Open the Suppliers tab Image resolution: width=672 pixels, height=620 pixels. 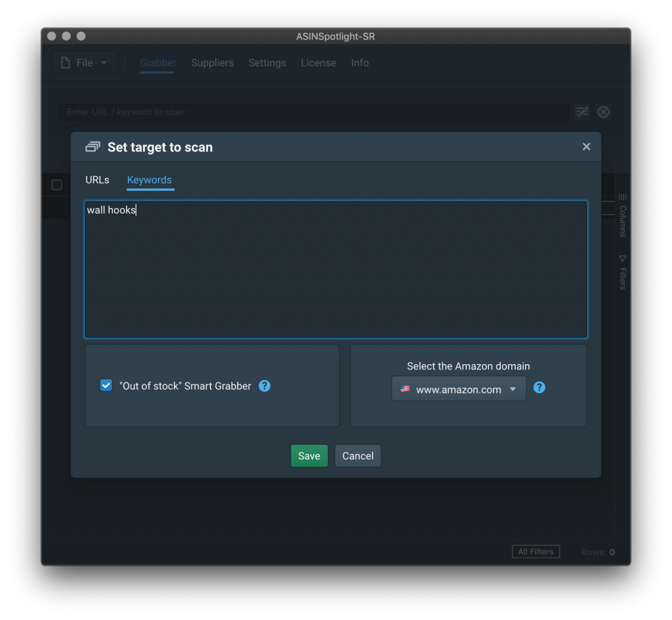[212, 63]
